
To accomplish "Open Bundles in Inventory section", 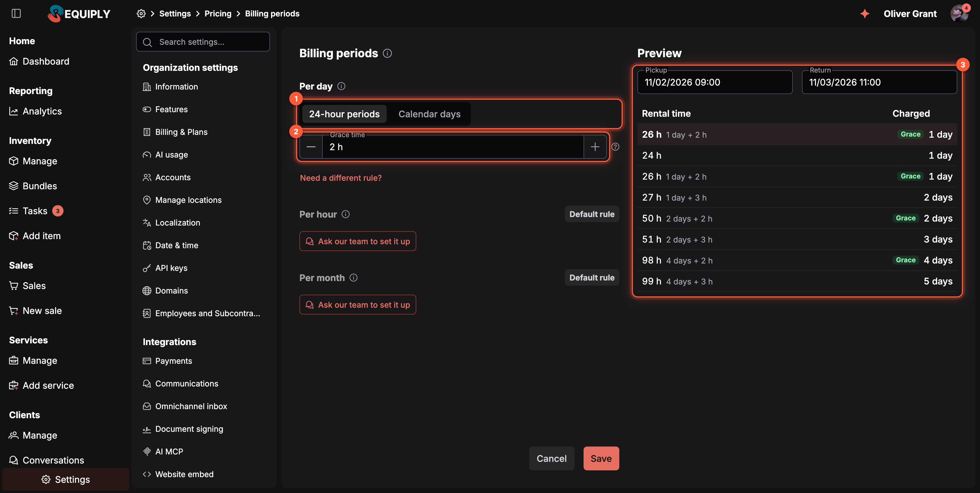I will coord(33,186).
